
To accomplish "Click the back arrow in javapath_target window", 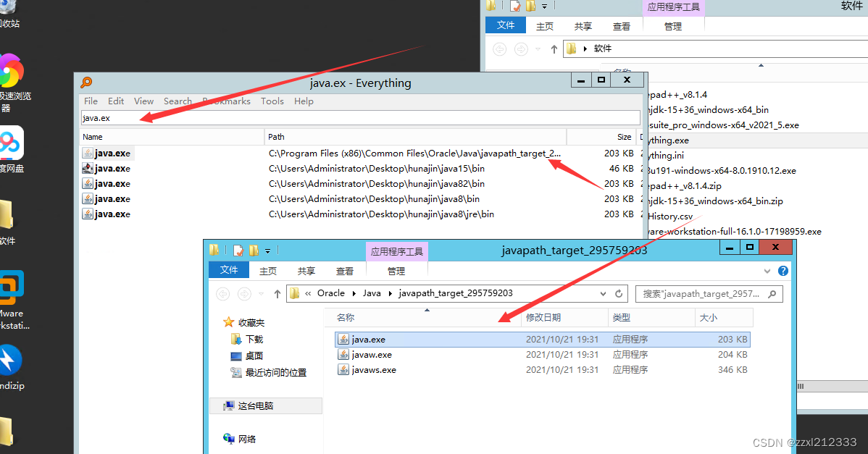I will point(222,294).
